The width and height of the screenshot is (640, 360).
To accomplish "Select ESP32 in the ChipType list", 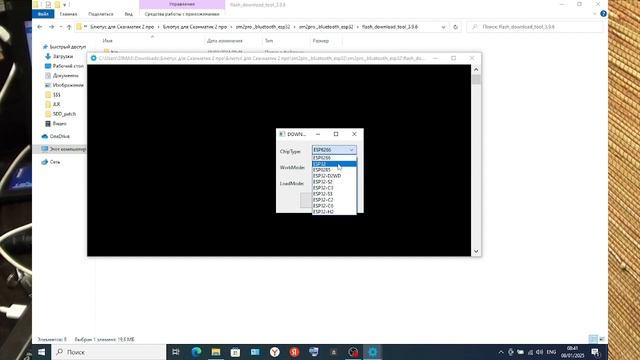I will point(334,164).
